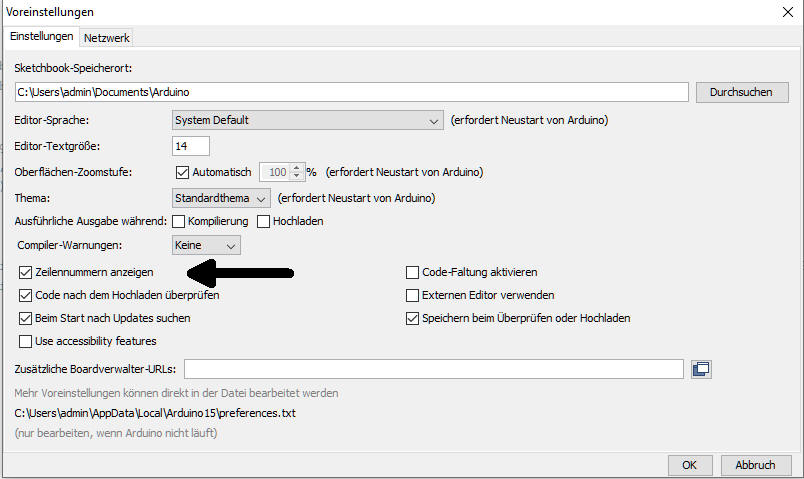Confirm settings with the OK button

point(690,465)
